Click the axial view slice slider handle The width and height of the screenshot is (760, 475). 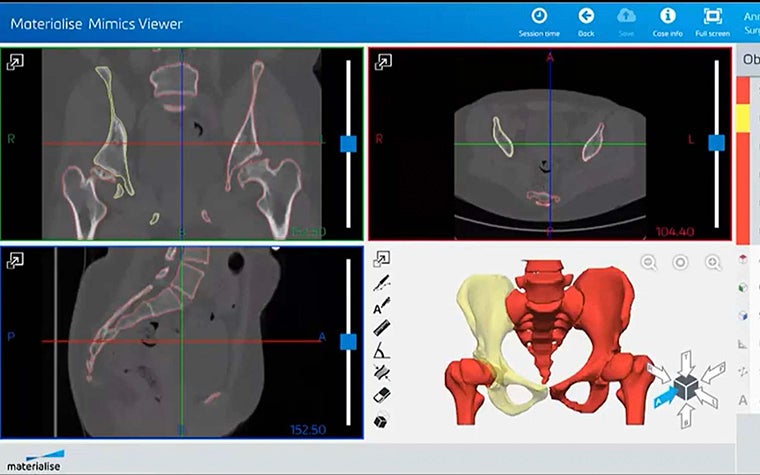(x=716, y=143)
